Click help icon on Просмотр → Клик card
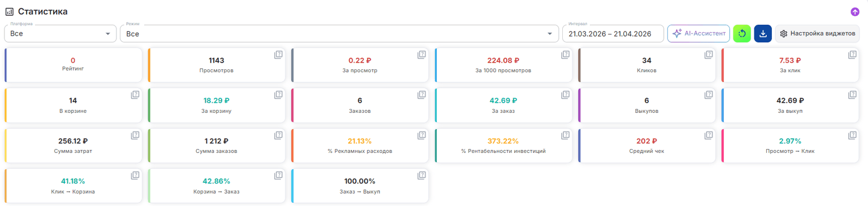 point(852,135)
